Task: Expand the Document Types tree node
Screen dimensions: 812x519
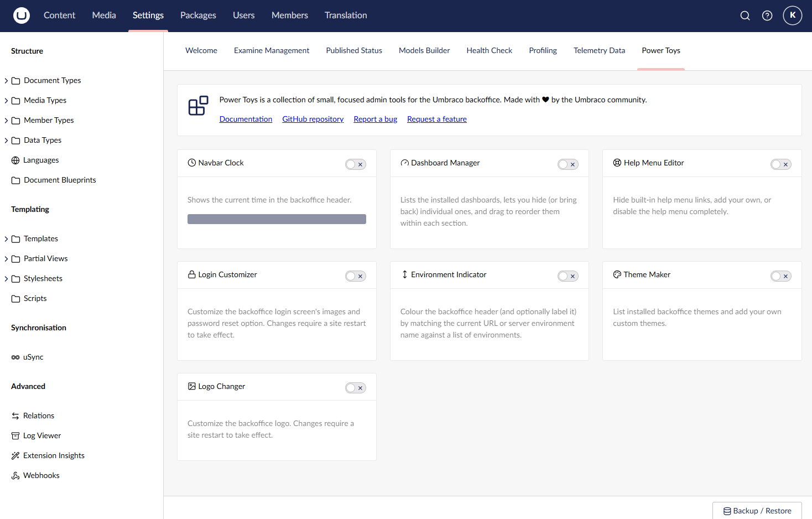Action: (6, 81)
